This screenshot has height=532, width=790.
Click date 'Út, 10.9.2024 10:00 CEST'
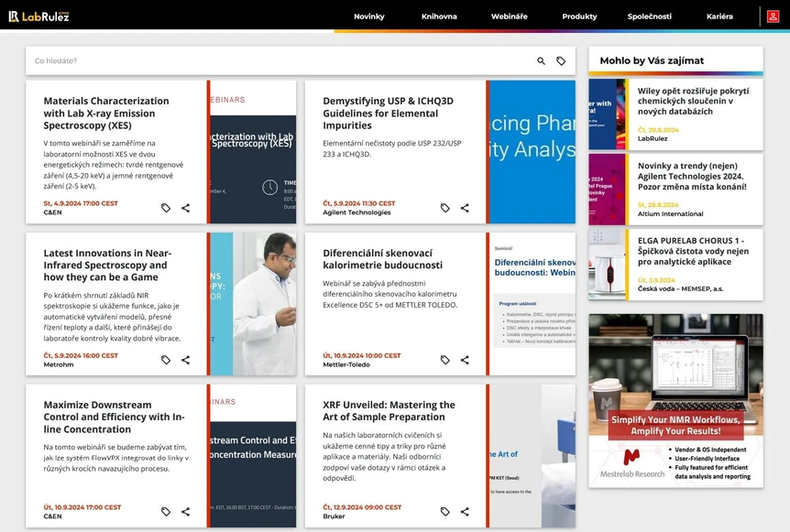tap(362, 355)
